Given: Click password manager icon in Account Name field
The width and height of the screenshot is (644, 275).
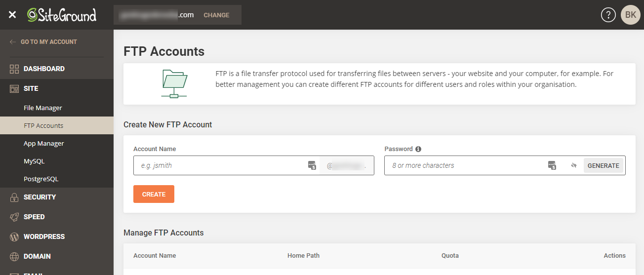Looking at the screenshot, I should 312,165.
